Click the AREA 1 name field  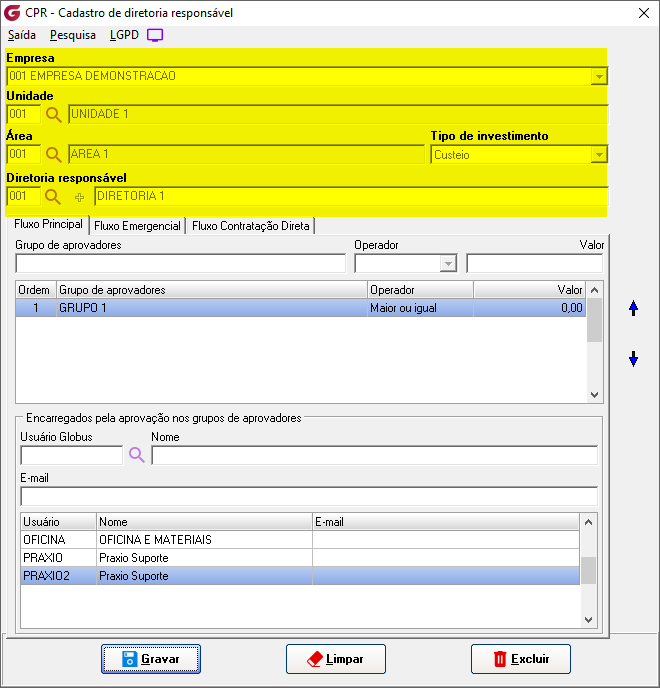tap(247, 154)
